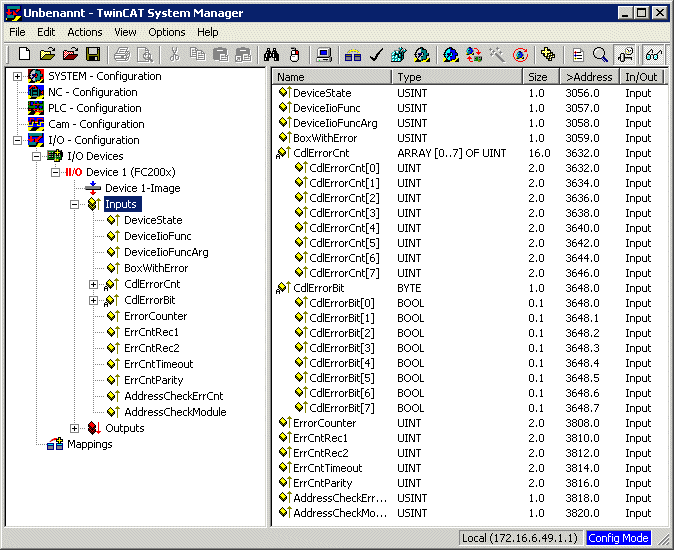Select CdlErrorCnt[3] row in list
Viewport: 674px width, 550px height.
click(x=469, y=213)
